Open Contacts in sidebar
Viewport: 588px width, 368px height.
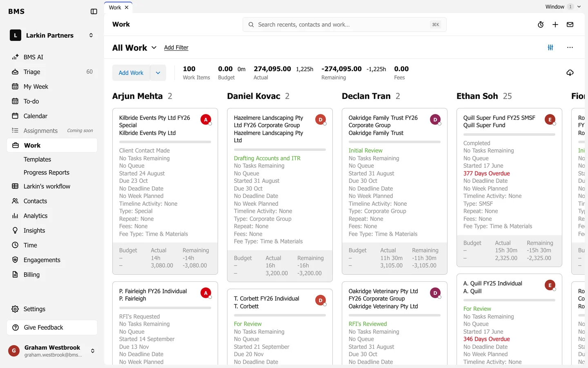tap(52, 201)
